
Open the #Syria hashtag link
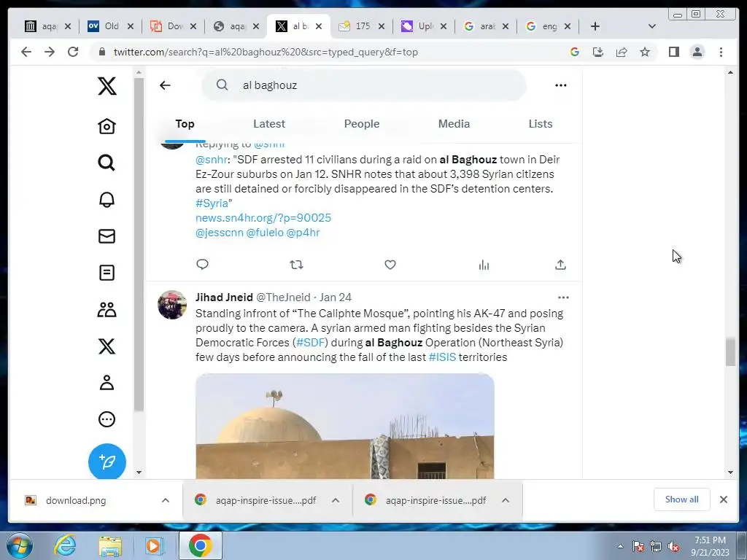212,203
